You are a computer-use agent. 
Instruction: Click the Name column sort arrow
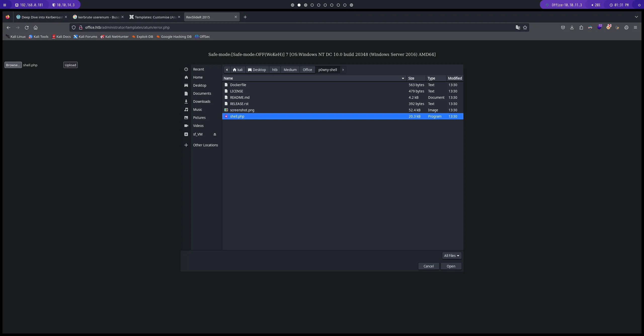point(403,78)
